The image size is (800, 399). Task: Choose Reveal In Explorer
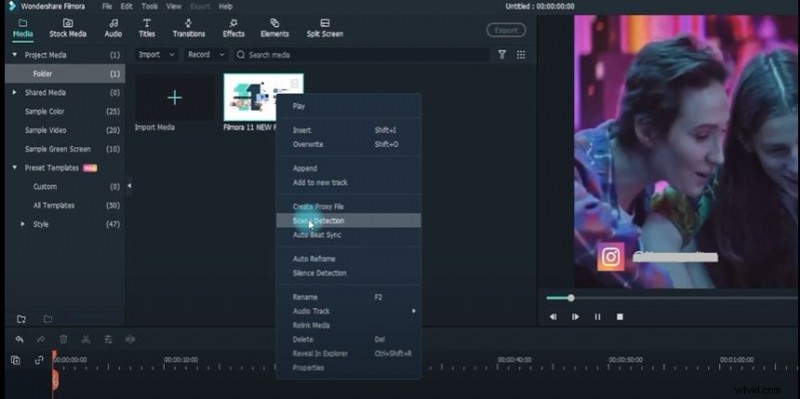348,354
